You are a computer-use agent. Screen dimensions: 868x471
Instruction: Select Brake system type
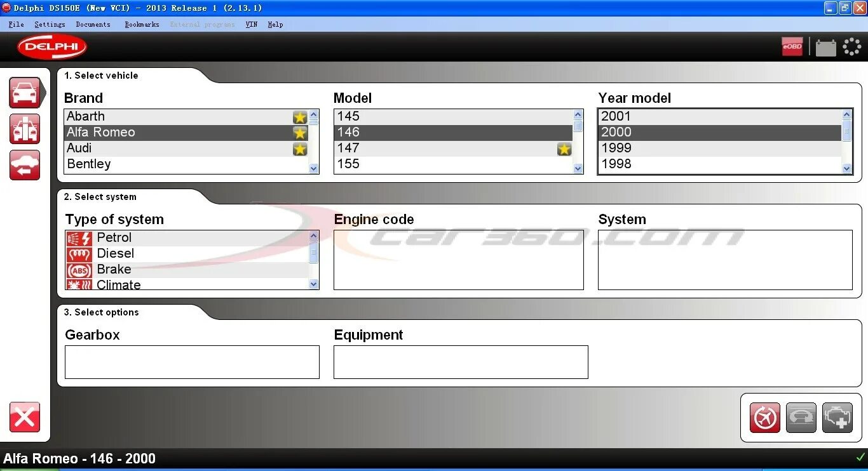coord(187,270)
